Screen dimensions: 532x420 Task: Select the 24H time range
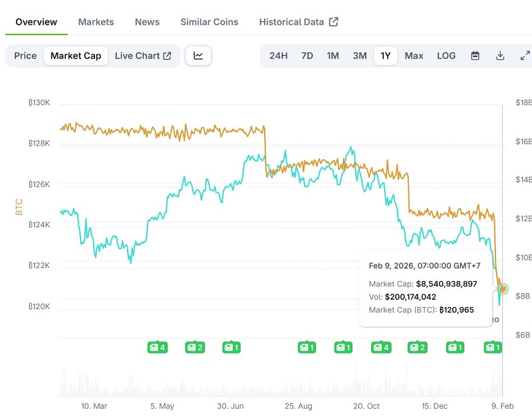tap(280, 56)
